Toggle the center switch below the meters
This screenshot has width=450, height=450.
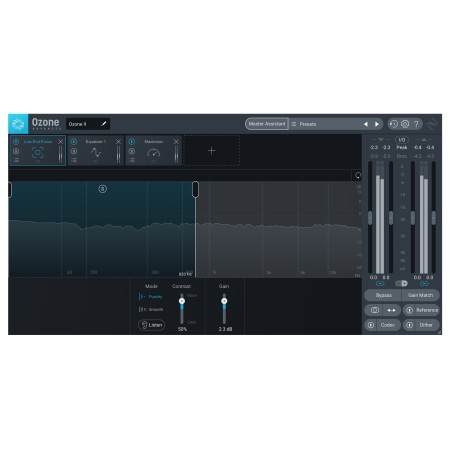tap(401, 284)
